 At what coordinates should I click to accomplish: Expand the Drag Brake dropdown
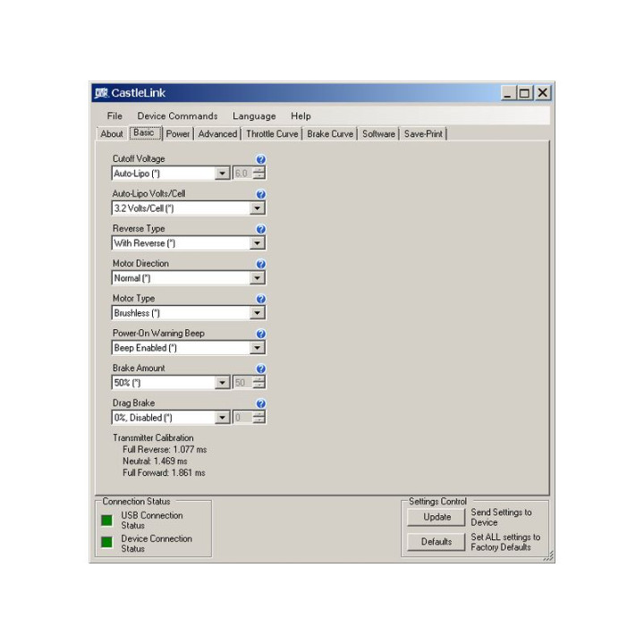tap(222, 418)
